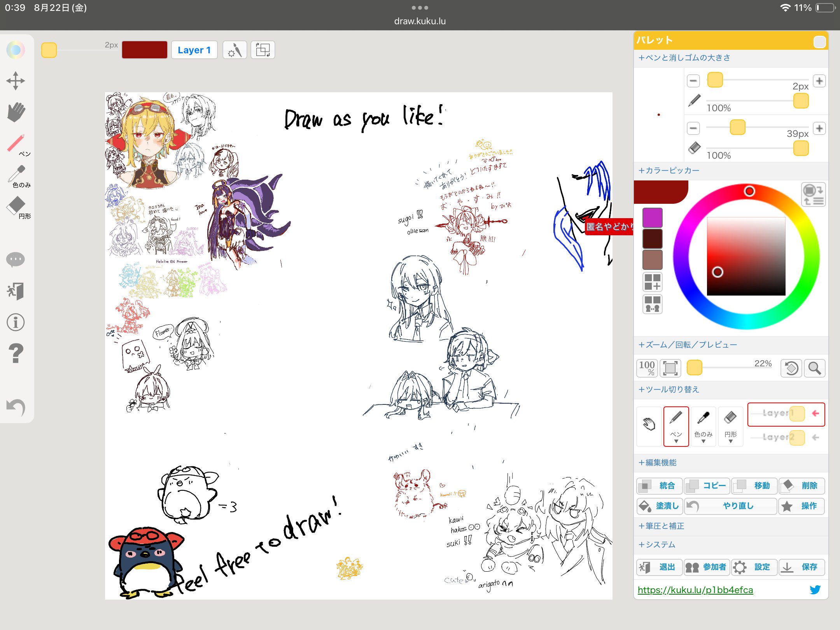Open help with the question mark icon
Image resolution: width=840 pixels, height=630 pixels.
16,353
